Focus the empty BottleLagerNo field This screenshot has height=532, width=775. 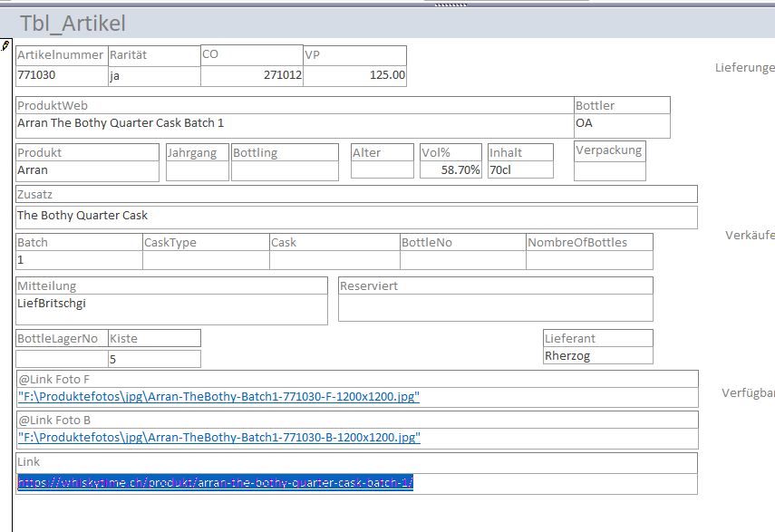tap(62, 359)
